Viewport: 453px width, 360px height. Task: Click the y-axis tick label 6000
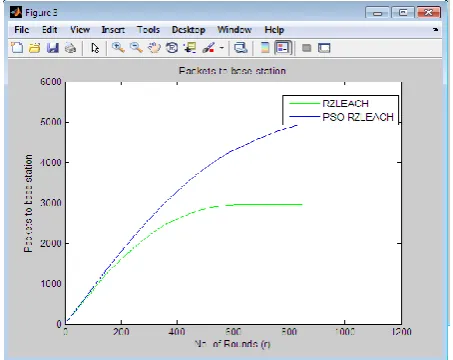tap(51, 82)
